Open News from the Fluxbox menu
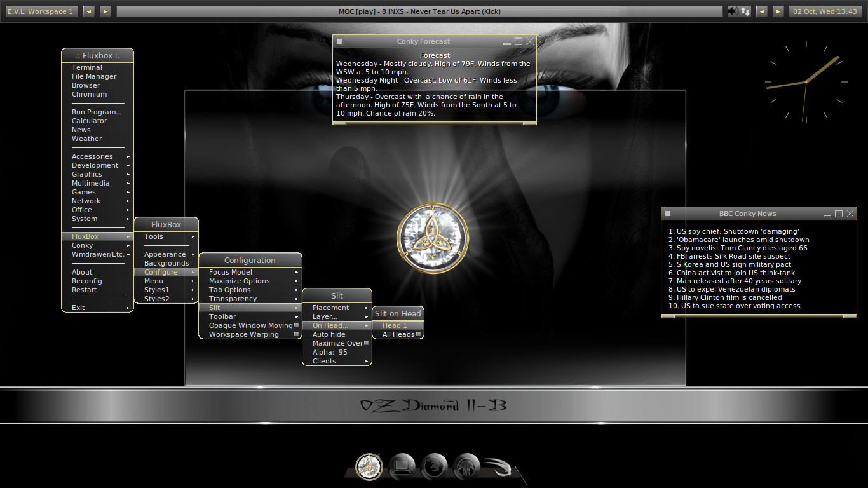Viewport: 868px width, 488px height. [x=97, y=130]
